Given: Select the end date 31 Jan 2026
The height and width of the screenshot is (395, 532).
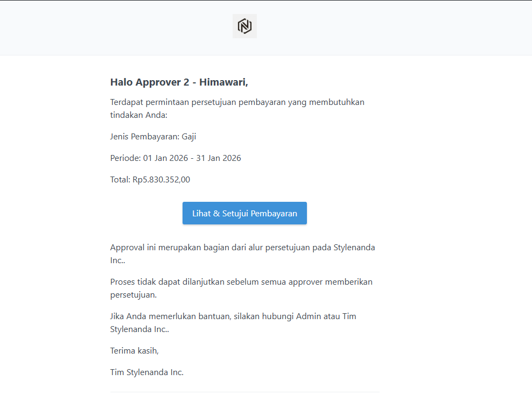Looking at the screenshot, I should pyautogui.click(x=218, y=158).
